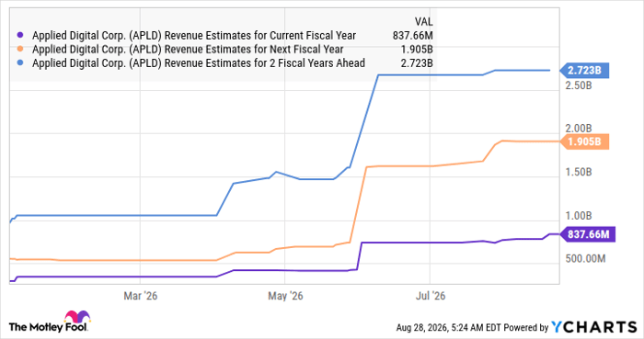Click the purple Current Fiscal Year legend dot
The width and height of the screenshot is (644, 339).
click(19, 36)
